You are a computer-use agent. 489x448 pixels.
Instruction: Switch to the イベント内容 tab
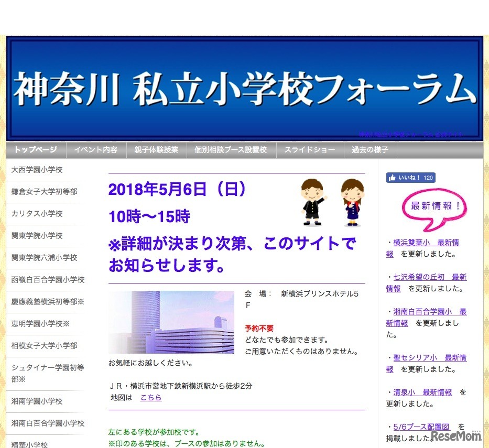click(x=96, y=149)
